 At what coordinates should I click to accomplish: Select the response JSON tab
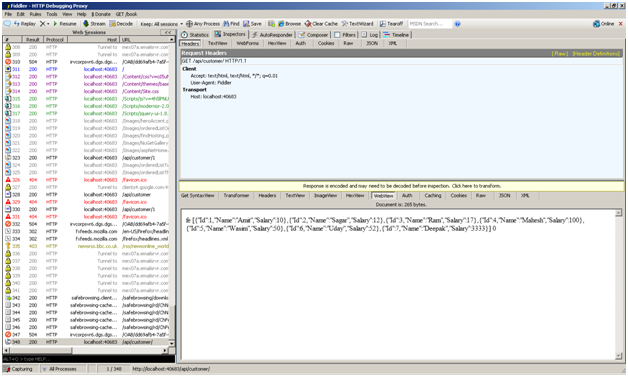(504, 196)
